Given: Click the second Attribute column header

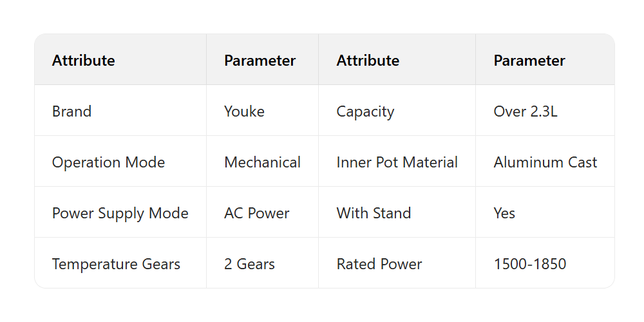Looking at the screenshot, I should coord(368,61).
